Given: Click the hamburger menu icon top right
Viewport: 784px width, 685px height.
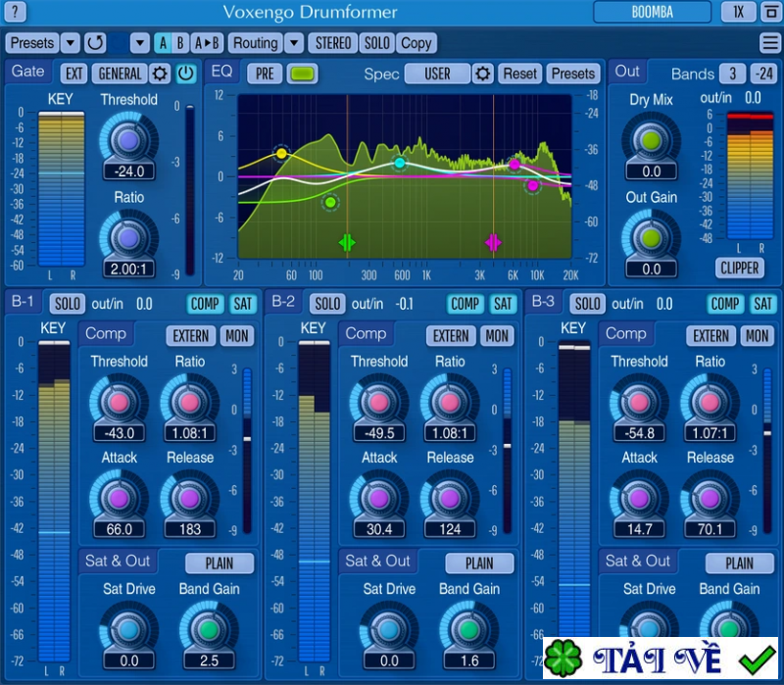Looking at the screenshot, I should tap(770, 43).
